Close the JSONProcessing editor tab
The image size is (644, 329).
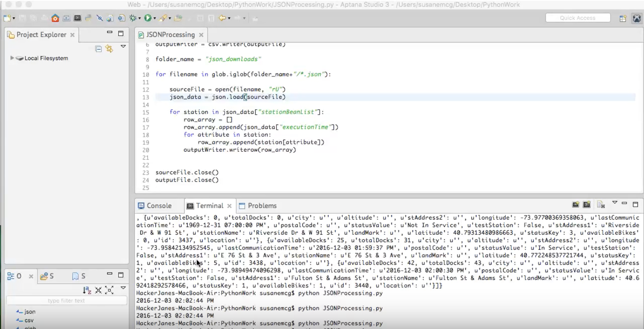click(201, 35)
